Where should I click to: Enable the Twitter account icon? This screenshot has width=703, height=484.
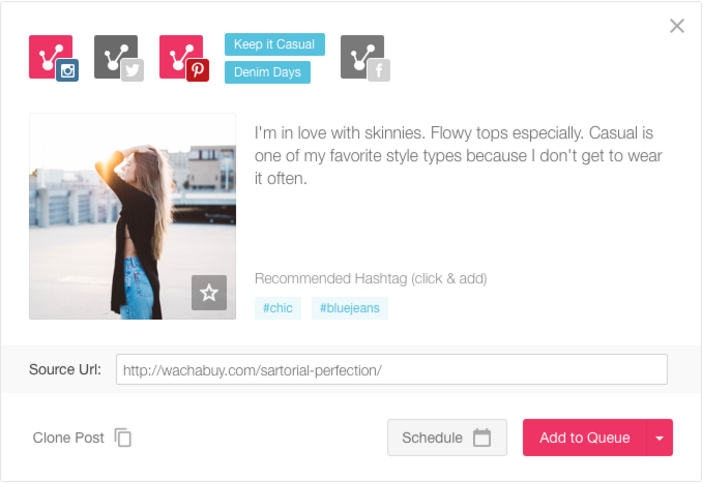pyautogui.click(x=118, y=58)
